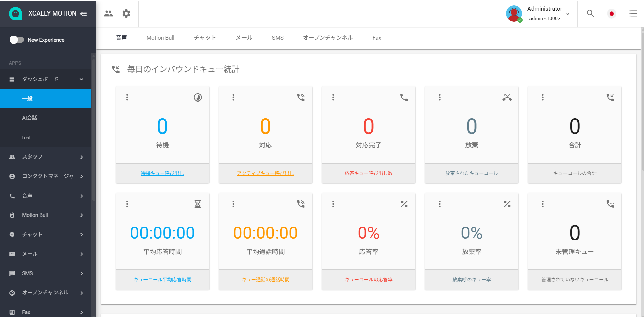Open three-dot menu on 未管理キュー card
The height and width of the screenshot is (317, 644).
click(x=543, y=204)
